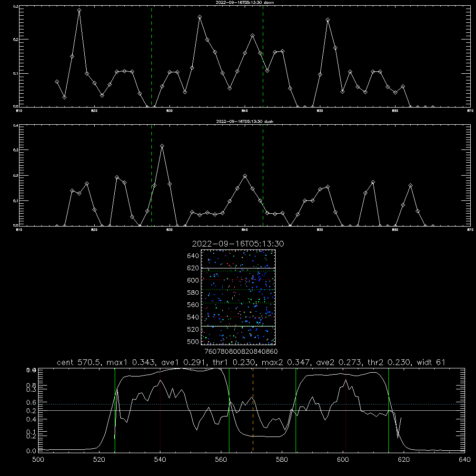Viewport: 476px width, 476px height.
Task: Click the tallest diamond marker in dusk plot
Action: 162,146
